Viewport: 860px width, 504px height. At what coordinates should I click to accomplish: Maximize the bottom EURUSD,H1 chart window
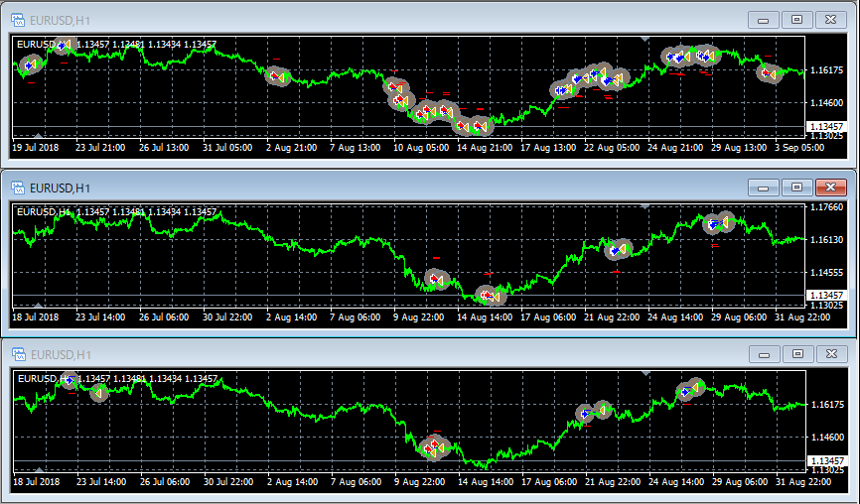pyautogui.click(x=798, y=354)
